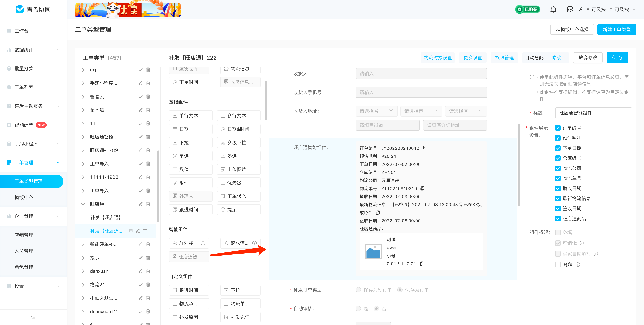Copy the latest logistics info text
The image size is (644, 325).
click(x=378, y=213)
